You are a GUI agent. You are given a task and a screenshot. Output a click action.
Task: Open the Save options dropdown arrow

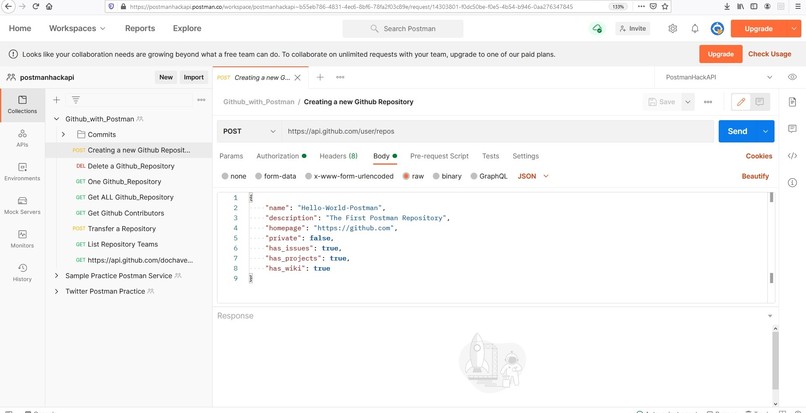coord(688,102)
